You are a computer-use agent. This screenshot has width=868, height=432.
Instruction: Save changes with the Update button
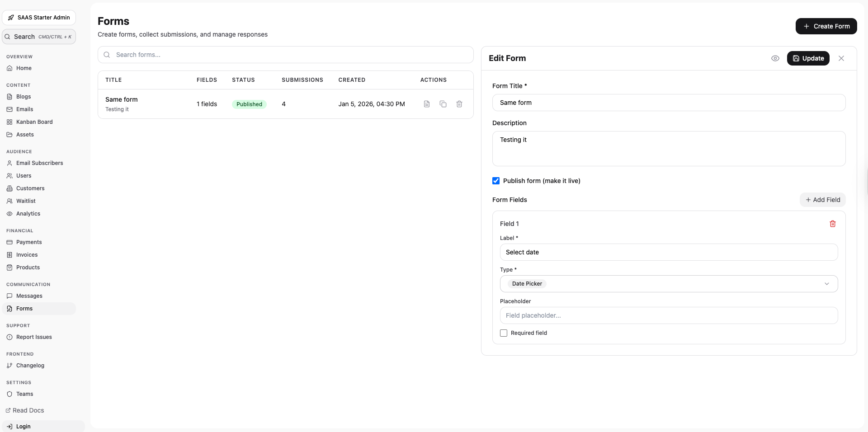point(808,58)
